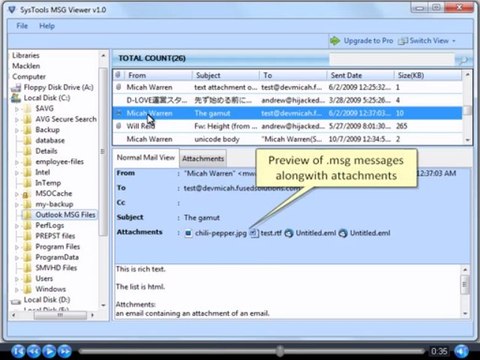
Task: Click the video progress slider handle
Action: pyautogui.click(x=280, y=351)
